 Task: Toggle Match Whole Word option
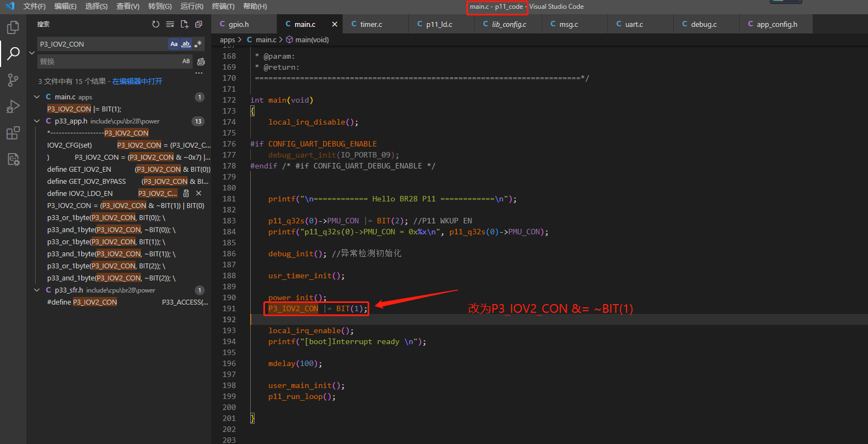point(186,44)
